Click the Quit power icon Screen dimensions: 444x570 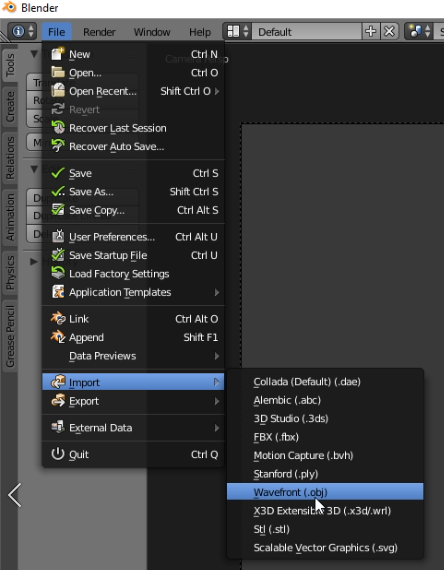pyautogui.click(x=57, y=454)
